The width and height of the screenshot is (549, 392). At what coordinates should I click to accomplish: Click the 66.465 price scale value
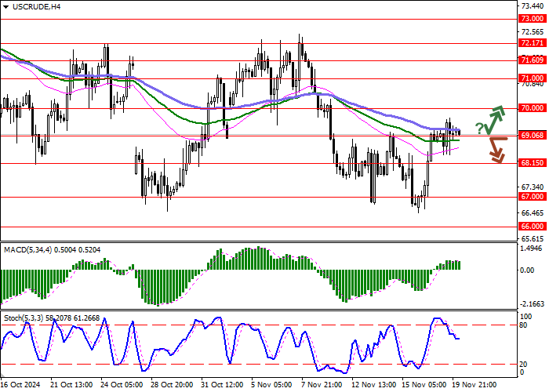click(x=533, y=213)
